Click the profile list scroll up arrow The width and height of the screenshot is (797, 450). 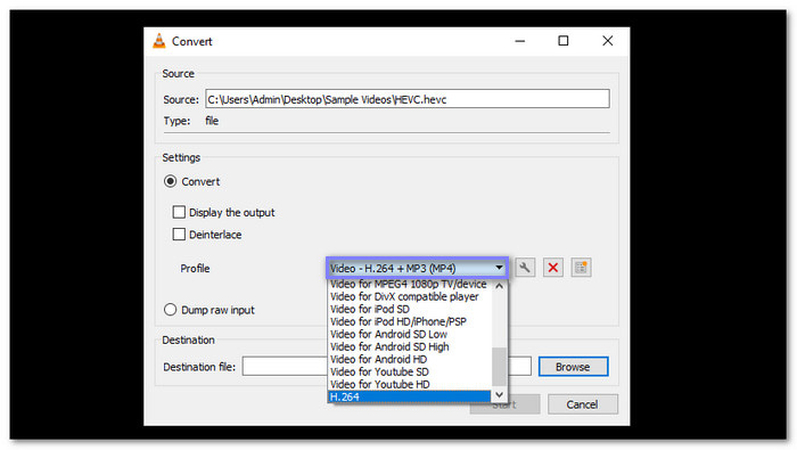[x=499, y=286]
